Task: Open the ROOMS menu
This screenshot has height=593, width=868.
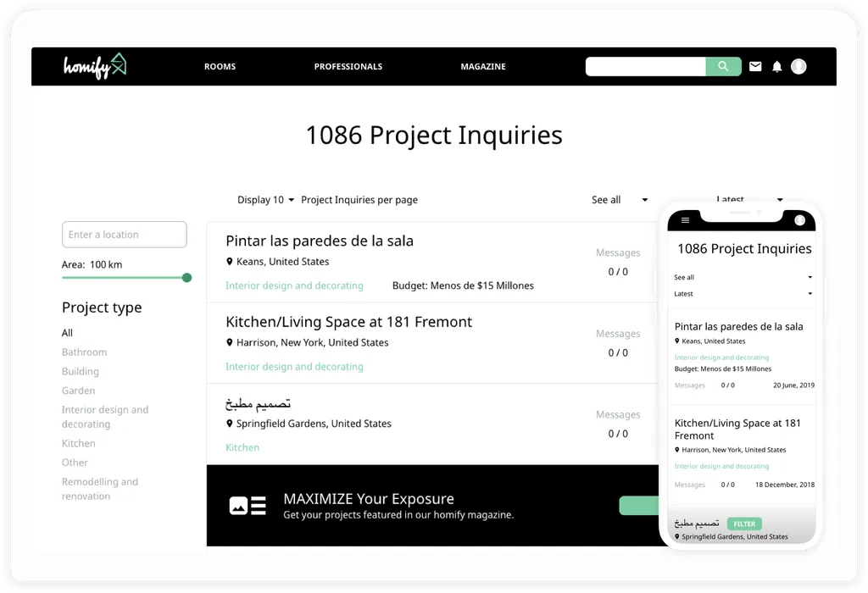Action: [220, 66]
